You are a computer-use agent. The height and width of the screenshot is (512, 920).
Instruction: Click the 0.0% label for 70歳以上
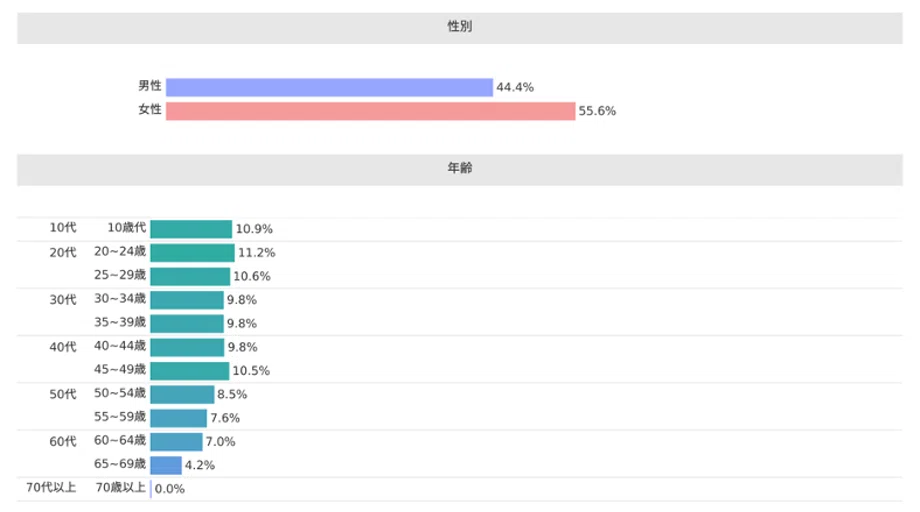170,489
